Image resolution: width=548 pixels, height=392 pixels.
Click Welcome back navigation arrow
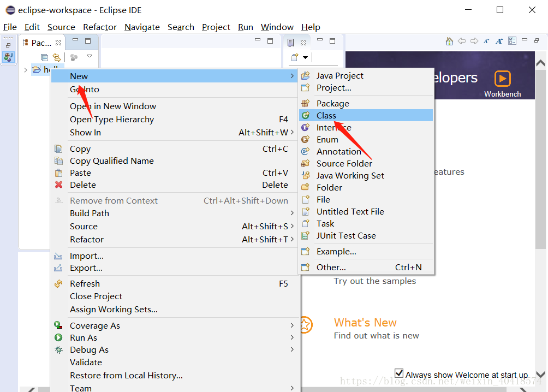coord(462,41)
